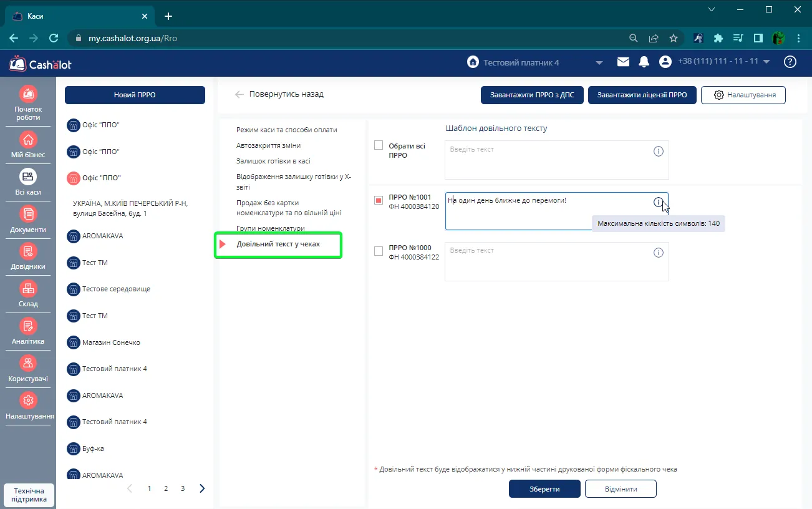Viewport: 812px width, 509px height.
Task: Open Залишок готівки в касі settings
Action: [x=273, y=161]
